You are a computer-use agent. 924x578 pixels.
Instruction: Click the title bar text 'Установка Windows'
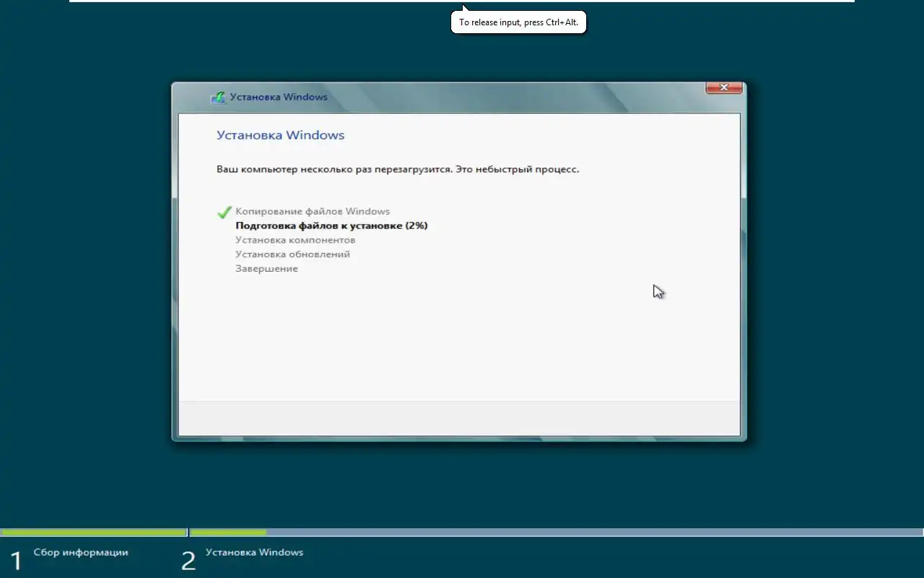pyautogui.click(x=279, y=97)
